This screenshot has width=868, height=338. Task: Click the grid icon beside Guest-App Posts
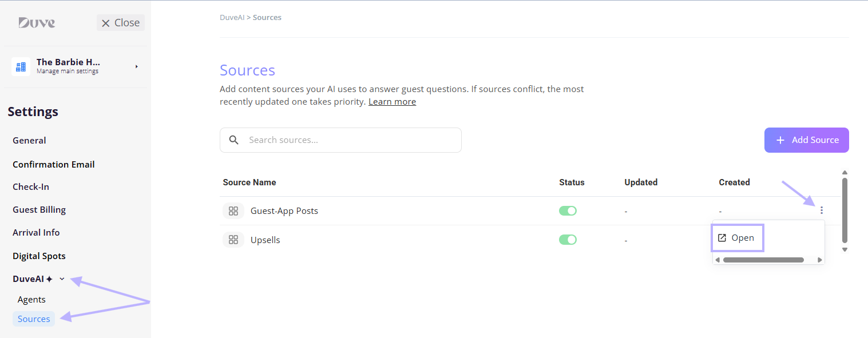click(233, 211)
